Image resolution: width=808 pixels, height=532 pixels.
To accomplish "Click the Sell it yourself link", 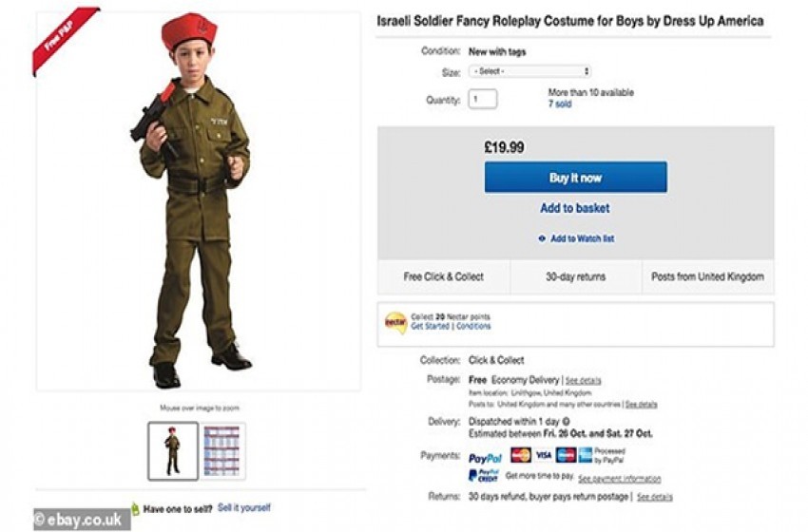I will click(243, 508).
